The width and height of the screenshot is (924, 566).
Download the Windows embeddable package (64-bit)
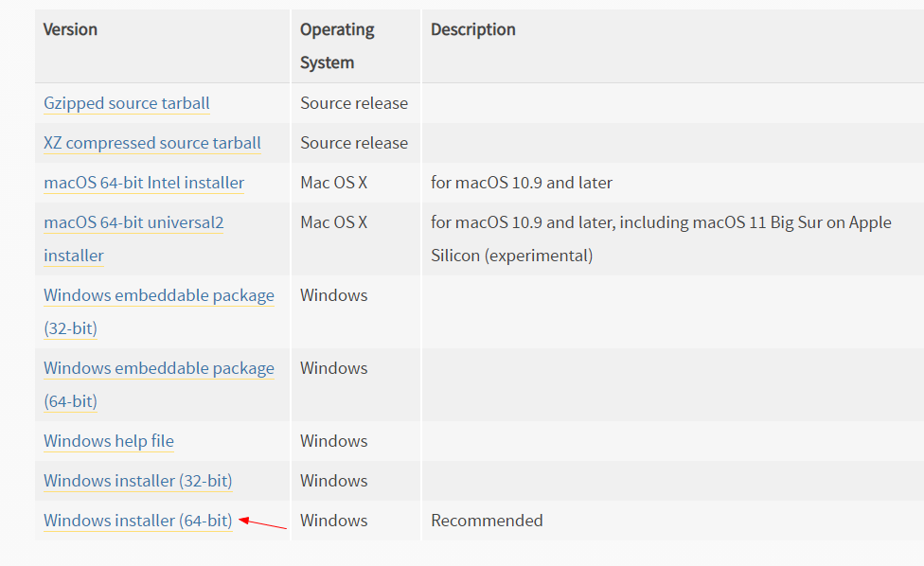pos(159,384)
